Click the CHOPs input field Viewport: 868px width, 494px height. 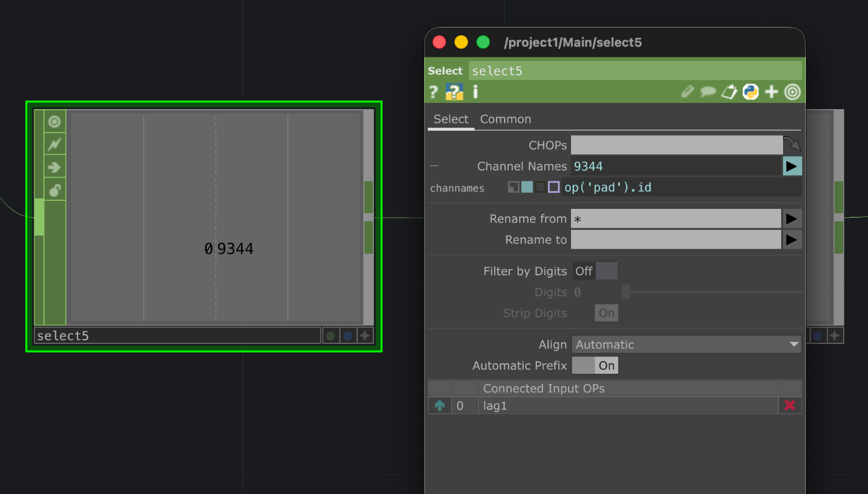676,145
